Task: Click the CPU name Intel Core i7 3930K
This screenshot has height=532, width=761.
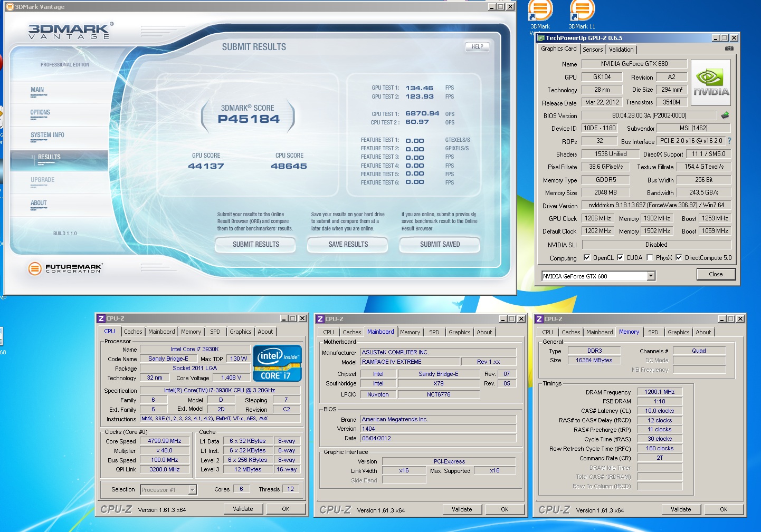Action: [x=195, y=349]
